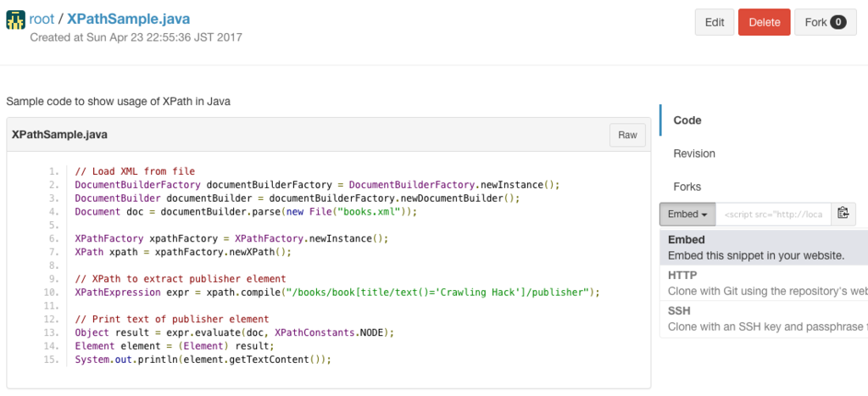
Task: Click line 7 newXPath code
Action: point(183,252)
